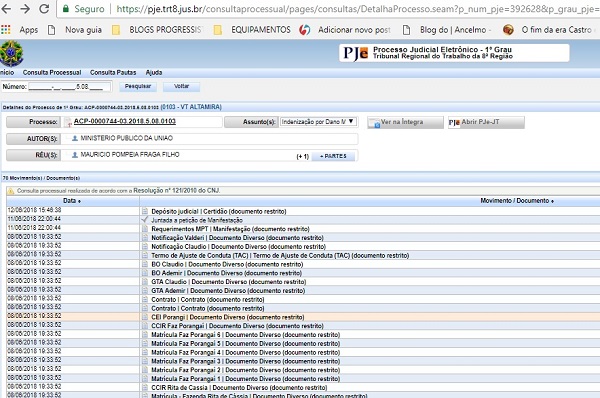Viewport: 600px width, 398px height.
Task: Open the CCIR Faz Porangai document icon
Action: pos(145,326)
